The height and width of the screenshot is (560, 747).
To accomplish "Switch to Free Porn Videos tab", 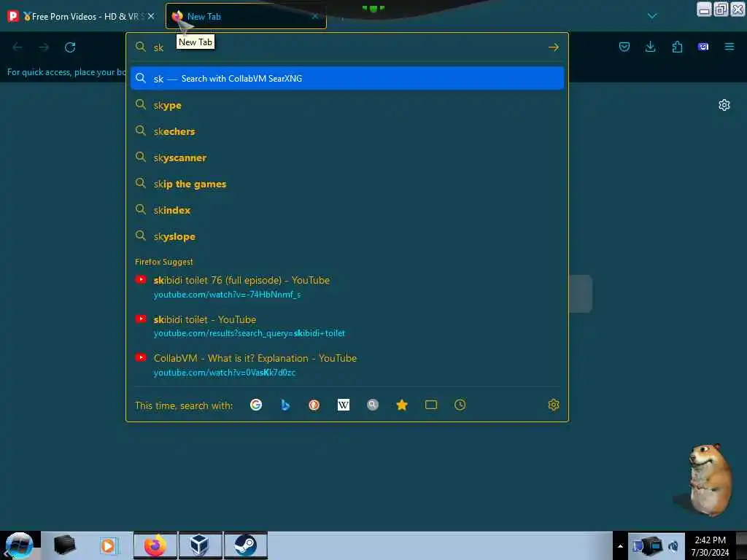I will (x=81, y=16).
